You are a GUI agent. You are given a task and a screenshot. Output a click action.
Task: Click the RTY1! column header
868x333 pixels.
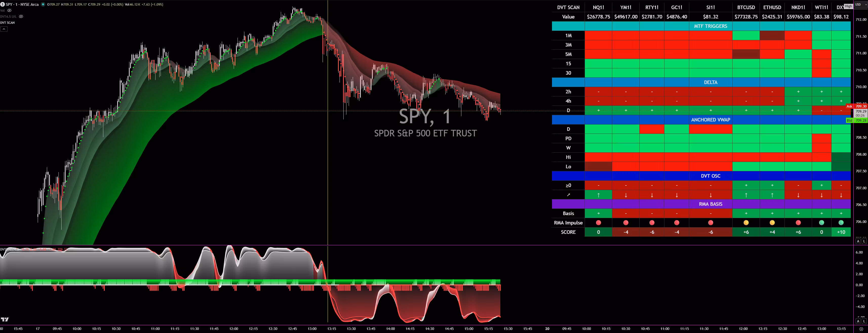[x=652, y=7]
